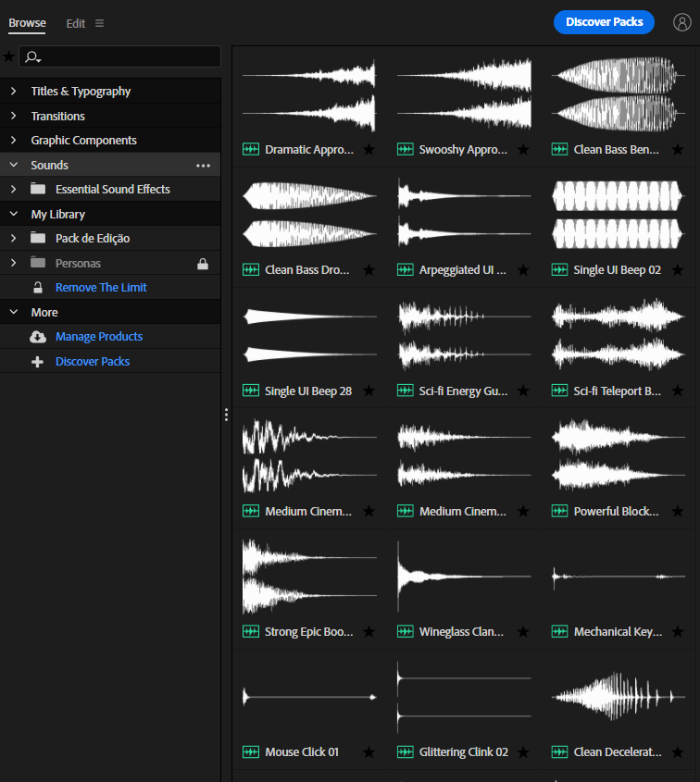The height and width of the screenshot is (782, 700).
Task: Click the vertical panel splitter handle dots
Action: tap(226, 415)
